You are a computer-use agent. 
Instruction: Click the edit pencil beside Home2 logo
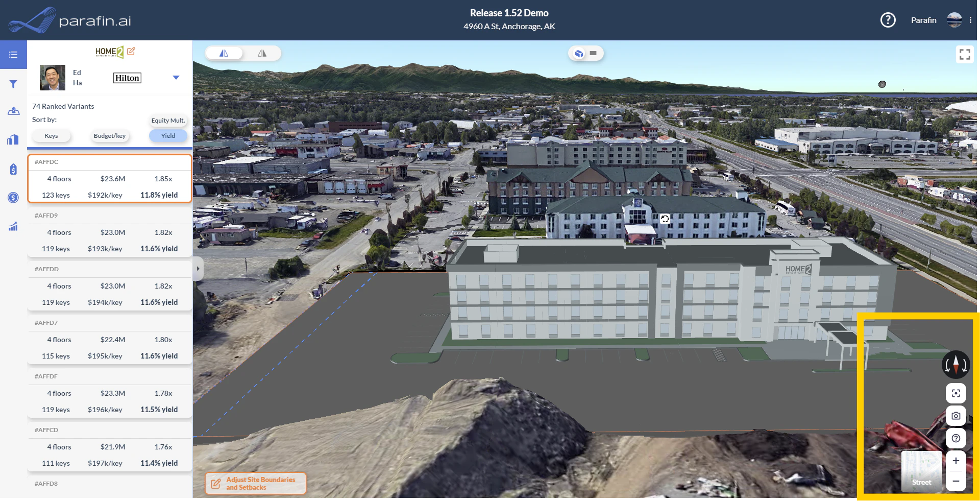[131, 51]
